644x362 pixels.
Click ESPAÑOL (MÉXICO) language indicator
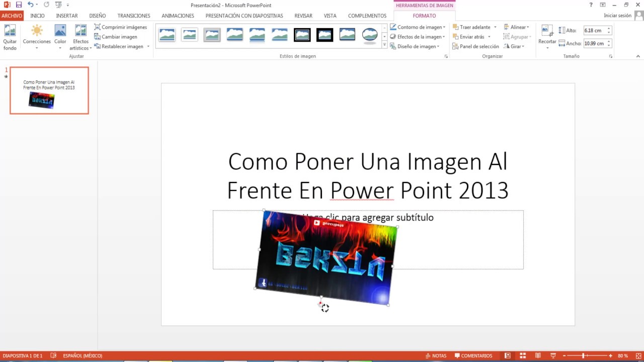[x=83, y=356]
